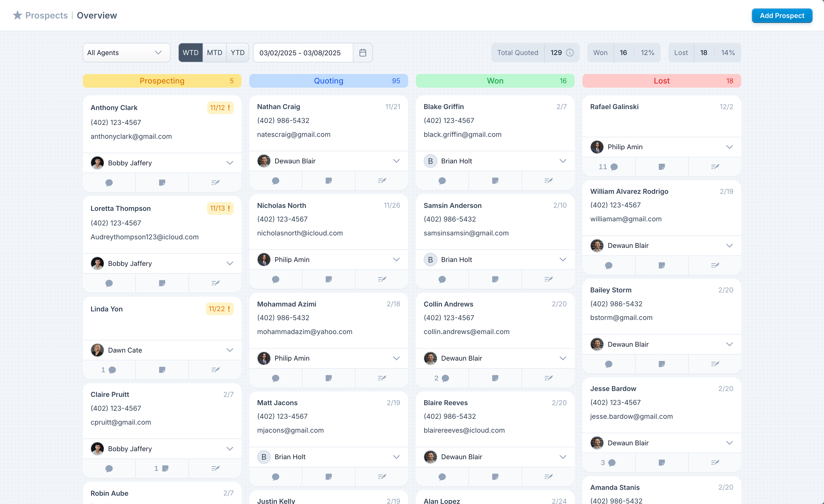Open notes on Nathan Craig card
Image resolution: width=824 pixels, height=504 pixels.
(x=328, y=181)
